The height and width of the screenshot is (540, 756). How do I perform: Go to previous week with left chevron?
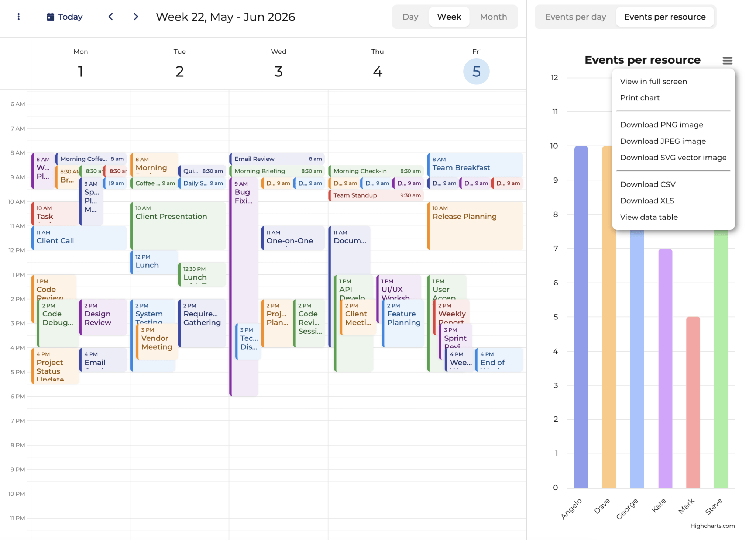(x=111, y=17)
